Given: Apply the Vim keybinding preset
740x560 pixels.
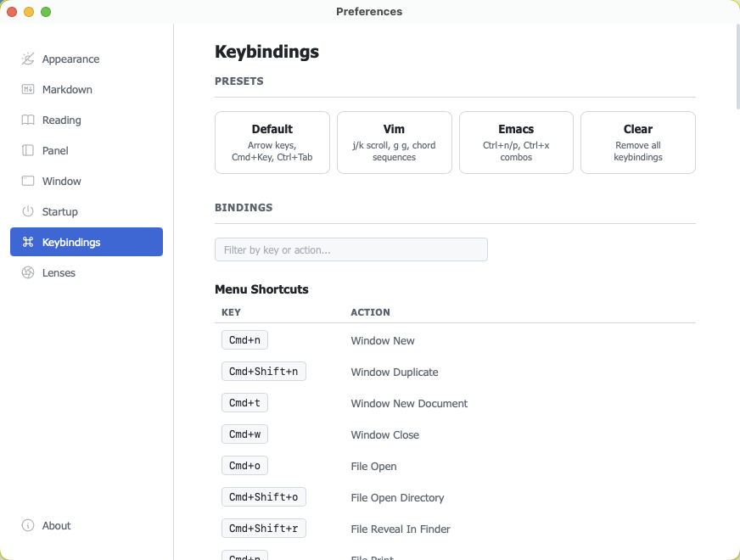Looking at the screenshot, I should point(394,143).
